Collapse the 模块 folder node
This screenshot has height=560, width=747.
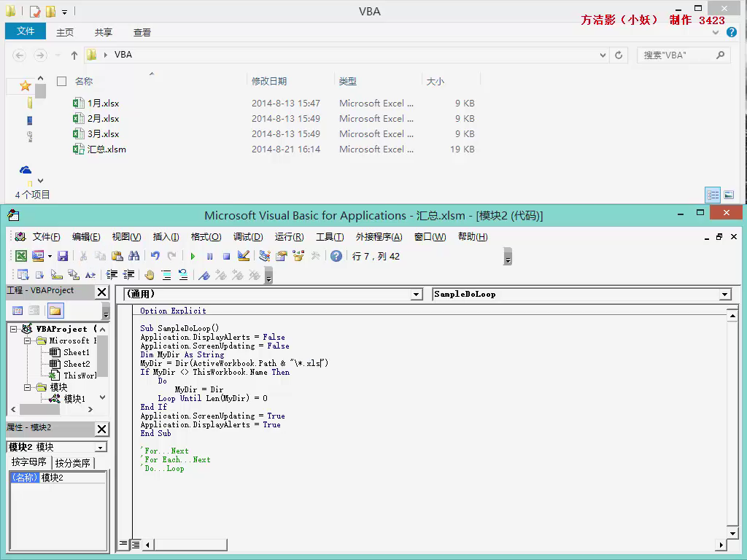[27, 388]
